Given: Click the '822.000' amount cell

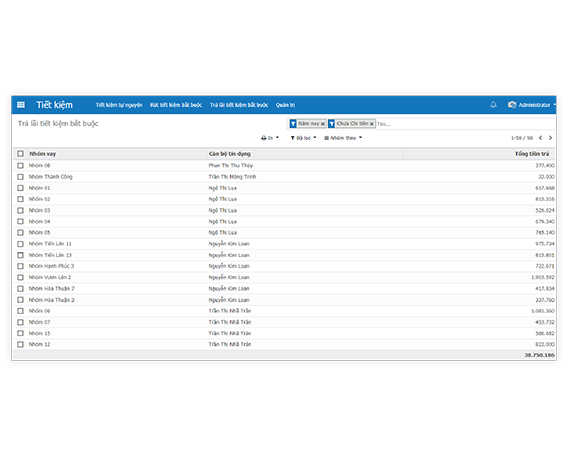Looking at the screenshot, I should (x=545, y=344).
